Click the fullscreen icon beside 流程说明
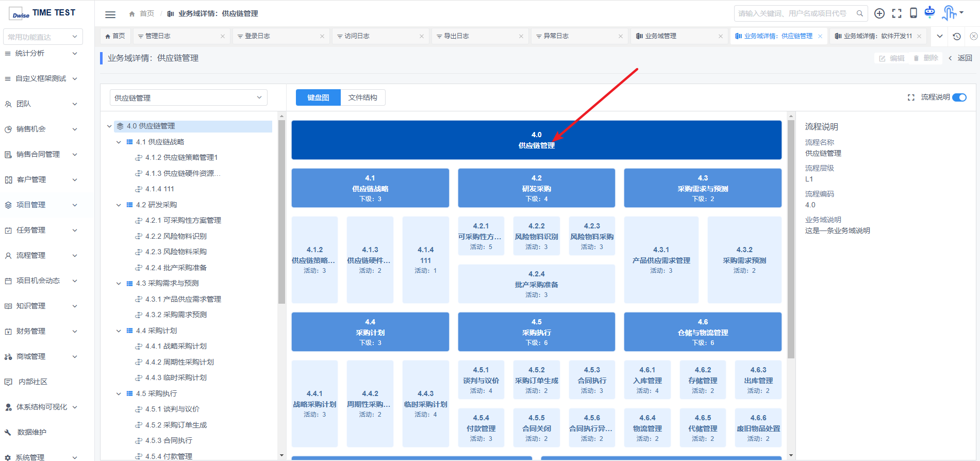This screenshot has width=980, height=461. 911,97
